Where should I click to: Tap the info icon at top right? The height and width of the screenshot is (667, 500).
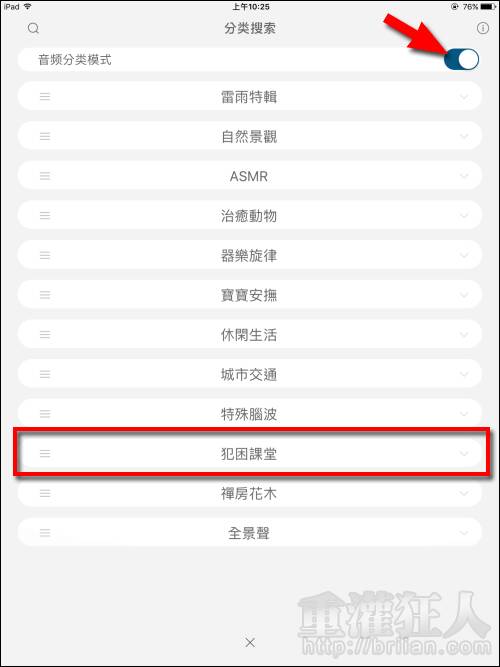[x=482, y=29]
